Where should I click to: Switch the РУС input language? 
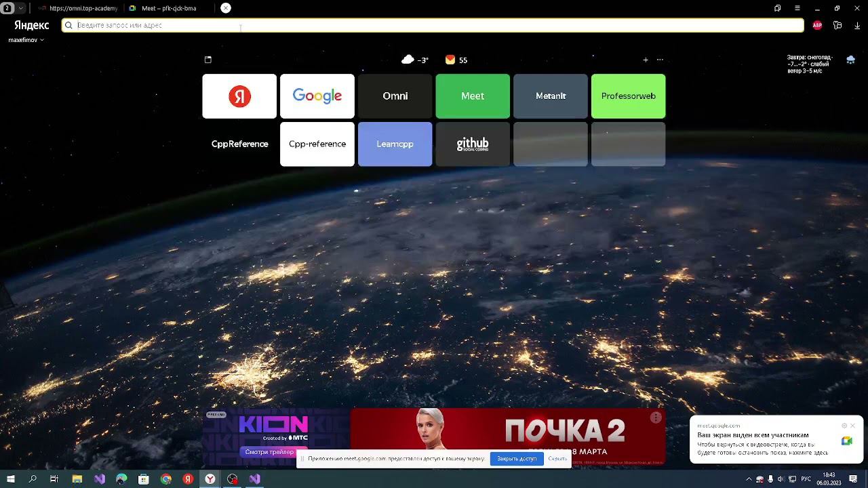click(x=806, y=479)
